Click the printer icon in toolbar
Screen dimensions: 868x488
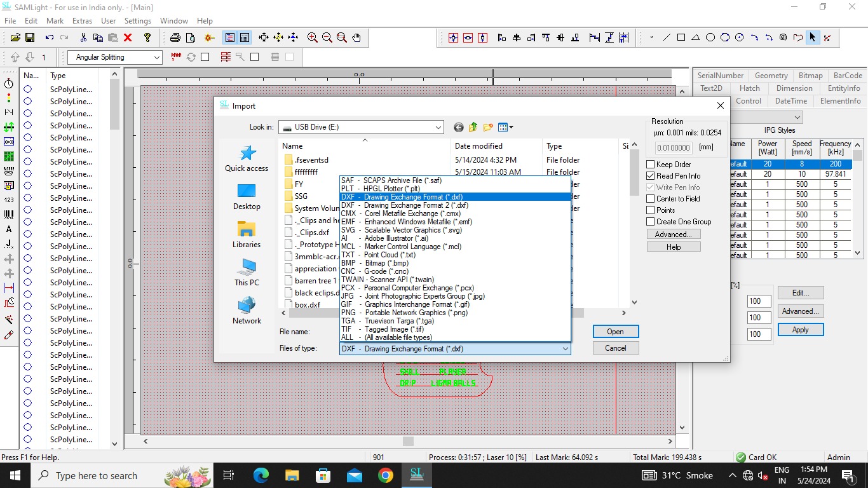[x=175, y=37]
